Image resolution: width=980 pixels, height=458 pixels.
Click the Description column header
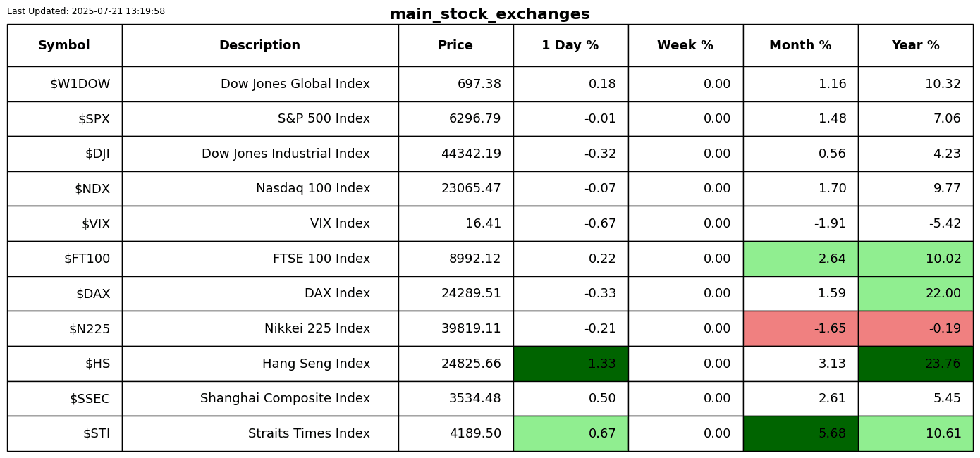click(259, 45)
